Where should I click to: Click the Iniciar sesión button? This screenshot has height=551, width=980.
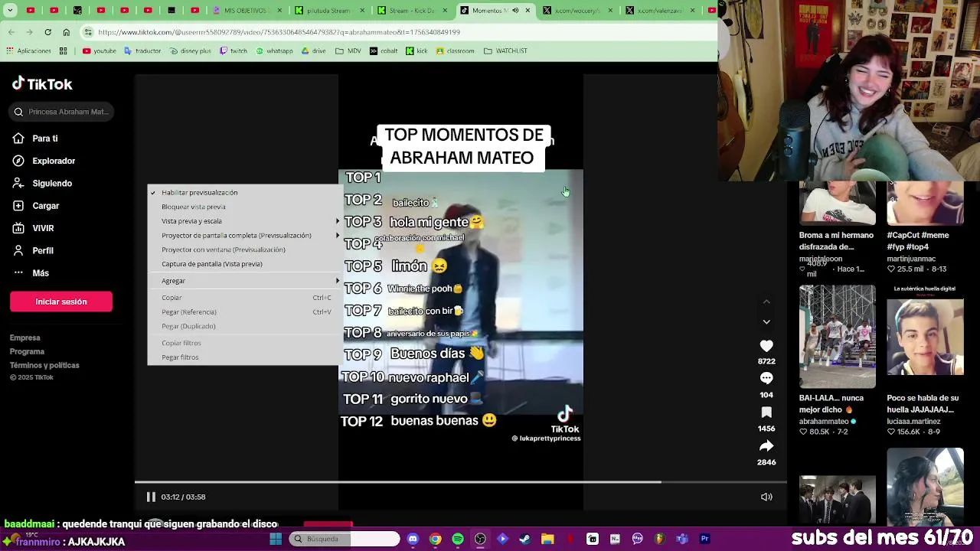pyautogui.click(x=61, y=302)
